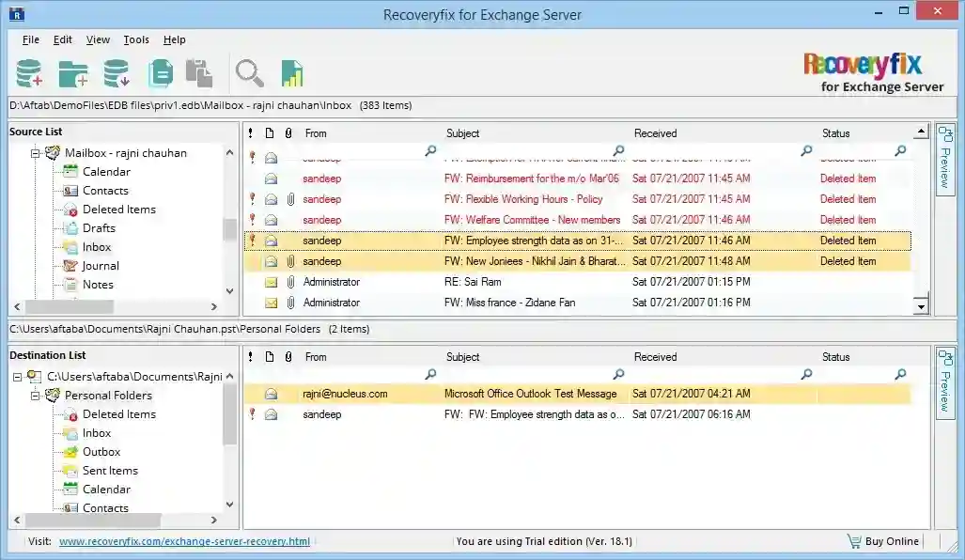Click Source List tree vertical scrollbar thumb
The width and height of the screenshot is (965, 560).
click(x=229, y=229)
